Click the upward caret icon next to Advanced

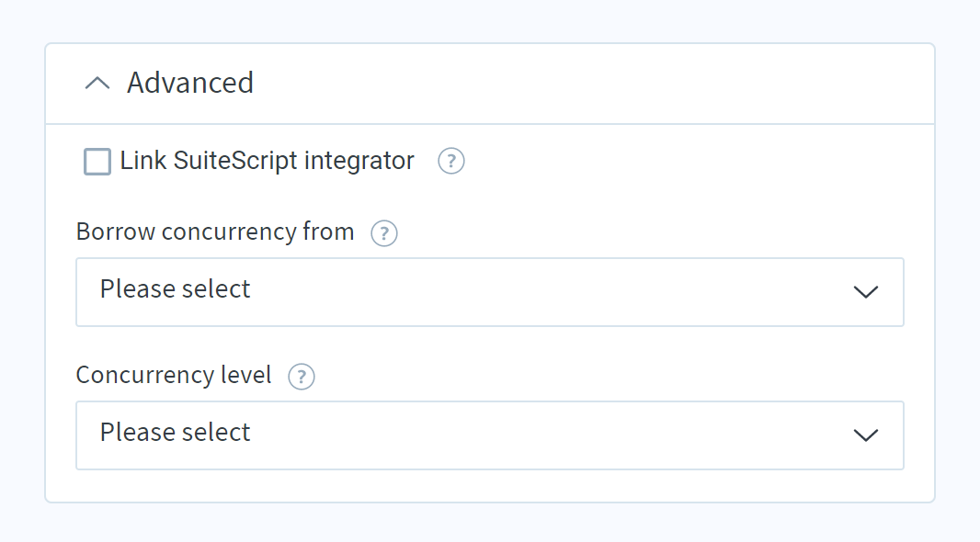point(97,83)
